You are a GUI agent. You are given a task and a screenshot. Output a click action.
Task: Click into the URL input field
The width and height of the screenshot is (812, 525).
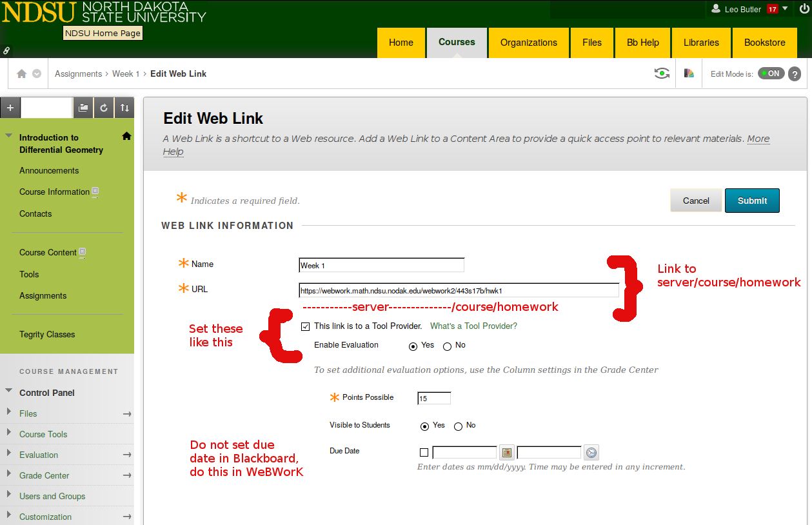point(459,291)
